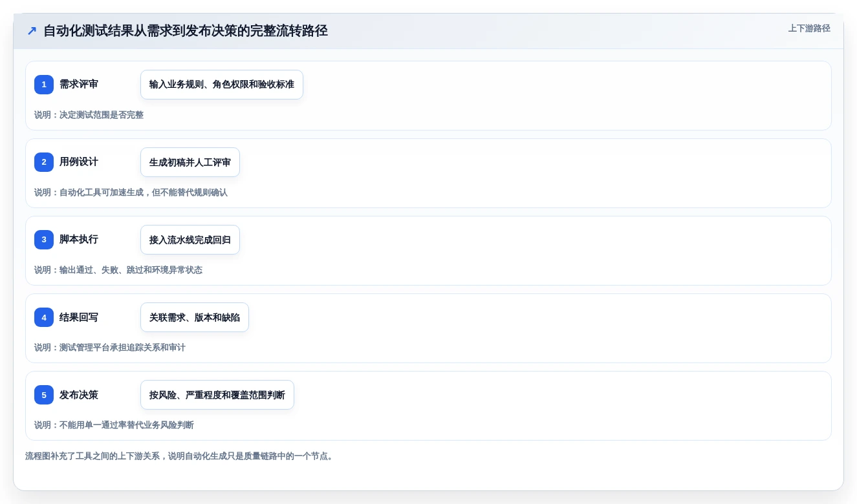This screenshot has width=857, height=504.
Task: Click the 脚本执行 step name
Action: tap(79, 240)
